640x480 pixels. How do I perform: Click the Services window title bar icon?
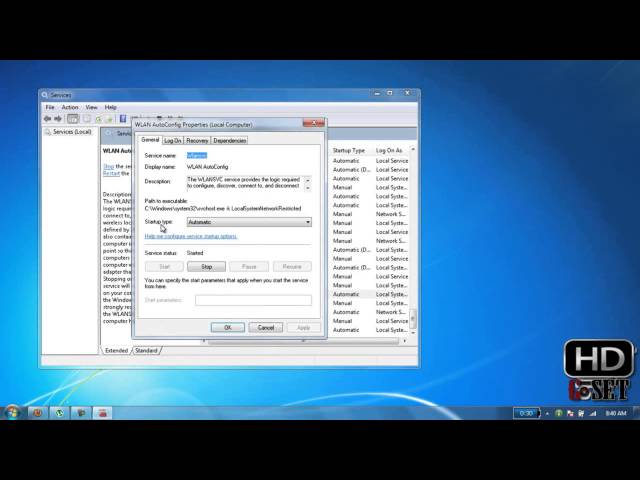point(44,95)
